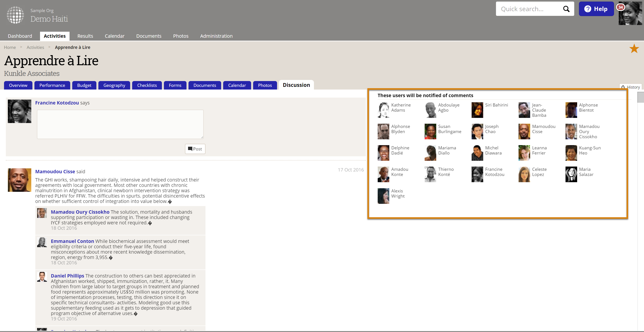
Task: Click Emmanuel Conton's small avatar
Action: coord(42,242)
